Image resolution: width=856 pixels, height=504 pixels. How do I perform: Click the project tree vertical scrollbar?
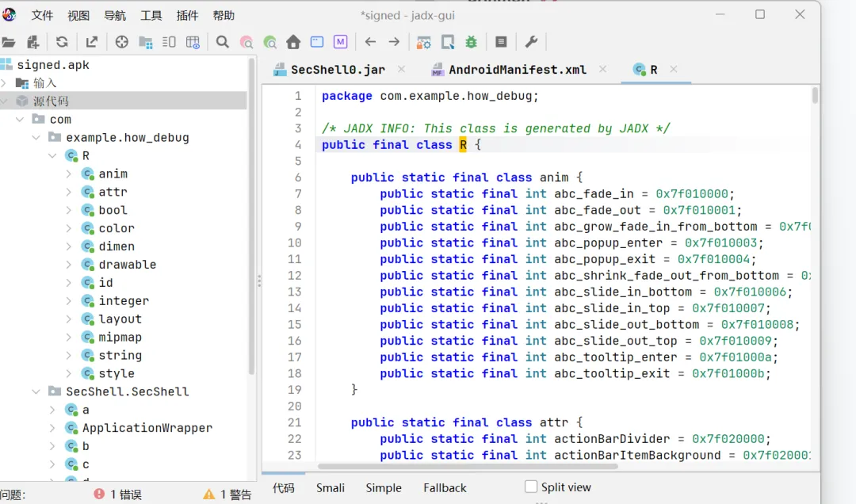click(252, 216)
